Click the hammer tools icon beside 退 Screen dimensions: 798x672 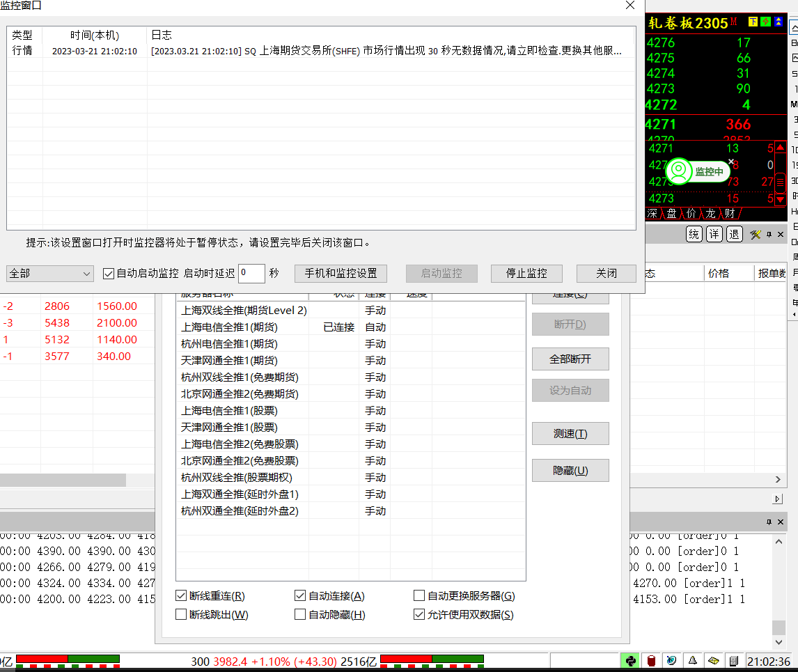(756, 235)
